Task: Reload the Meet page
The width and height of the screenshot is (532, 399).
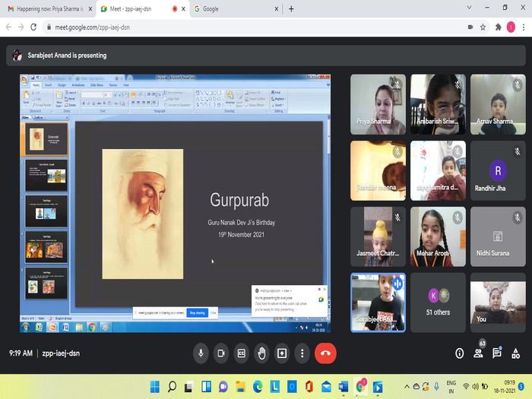Action: pos(33,27)
